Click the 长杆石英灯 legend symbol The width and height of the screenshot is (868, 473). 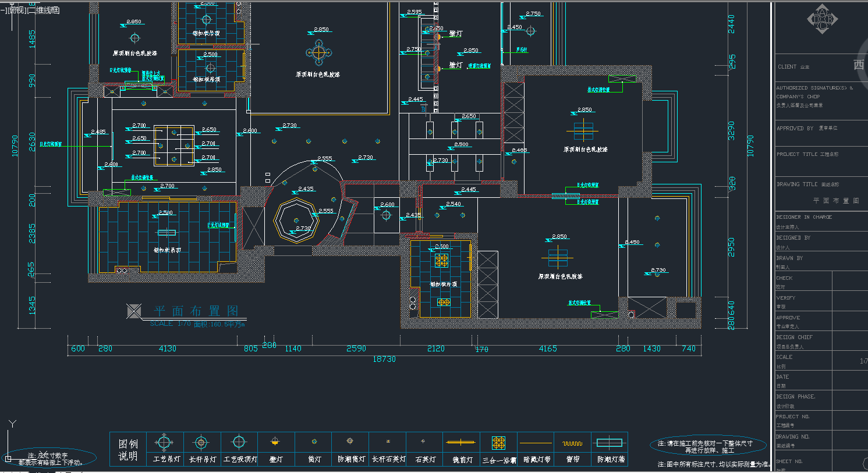tap(388, 442)
